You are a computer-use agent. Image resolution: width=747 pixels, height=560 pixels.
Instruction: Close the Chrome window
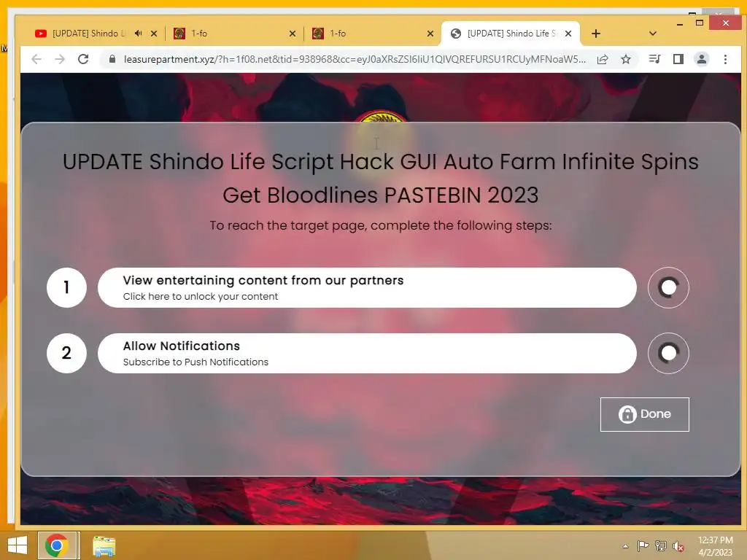(726, 23)
